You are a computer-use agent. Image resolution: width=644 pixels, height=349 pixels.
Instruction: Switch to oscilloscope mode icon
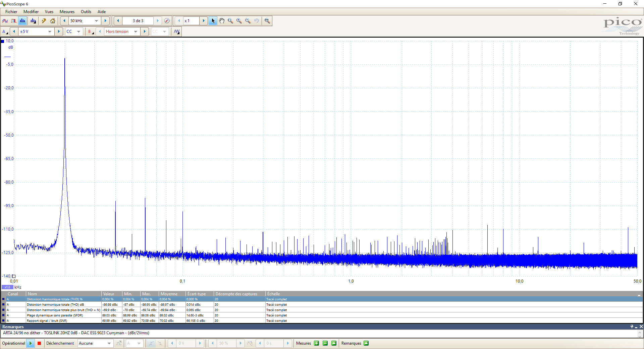tap(5, 21)
